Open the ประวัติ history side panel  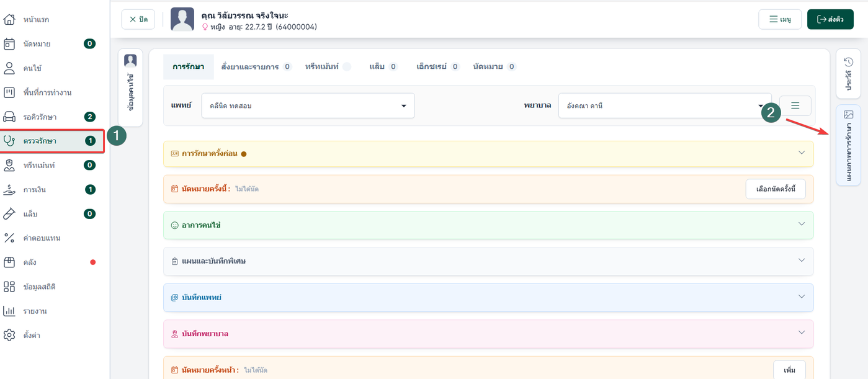click(x=848, y=74)
